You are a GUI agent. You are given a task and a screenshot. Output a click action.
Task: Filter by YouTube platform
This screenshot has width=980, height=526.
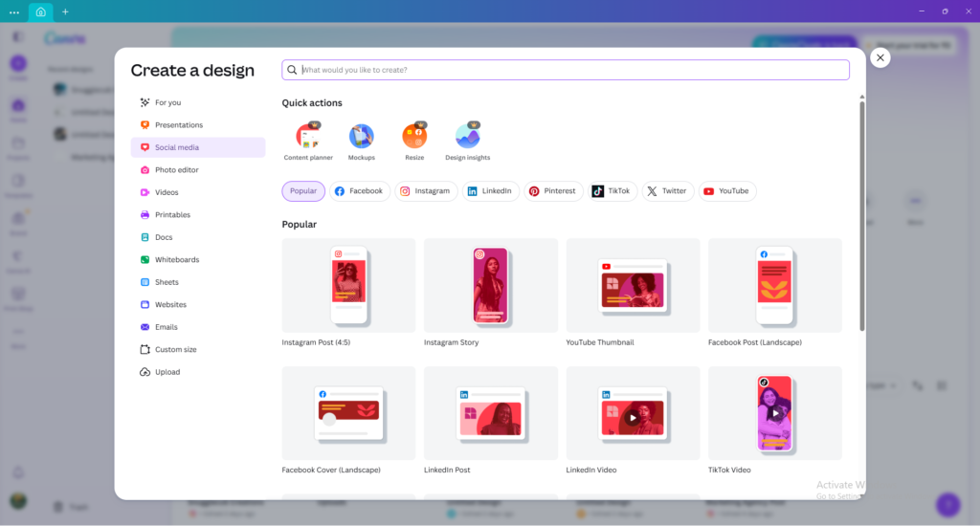point(727,191)
